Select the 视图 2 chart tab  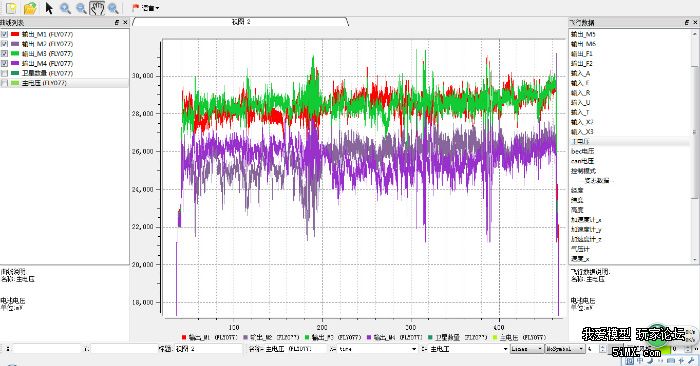(x=241, y=21)
